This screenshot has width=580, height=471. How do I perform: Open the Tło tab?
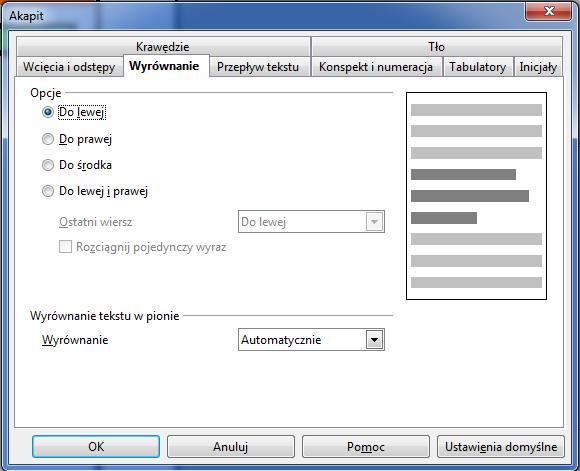coord(436,47)
